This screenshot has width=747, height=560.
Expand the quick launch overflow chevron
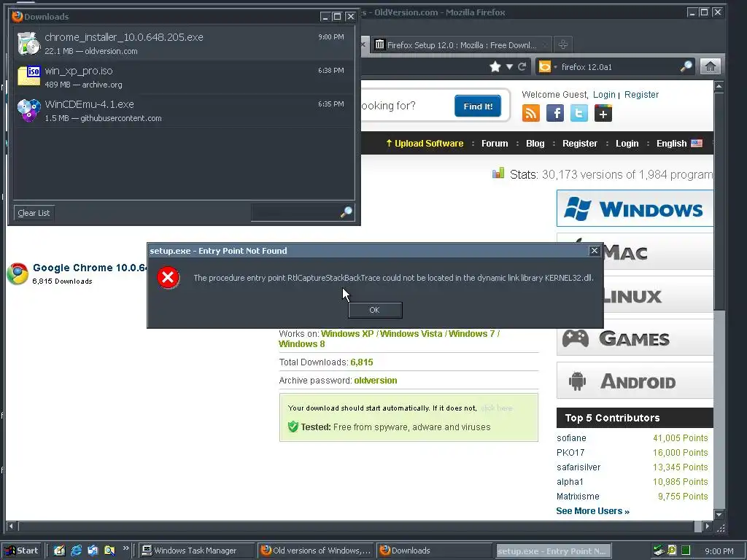point(125,548)
